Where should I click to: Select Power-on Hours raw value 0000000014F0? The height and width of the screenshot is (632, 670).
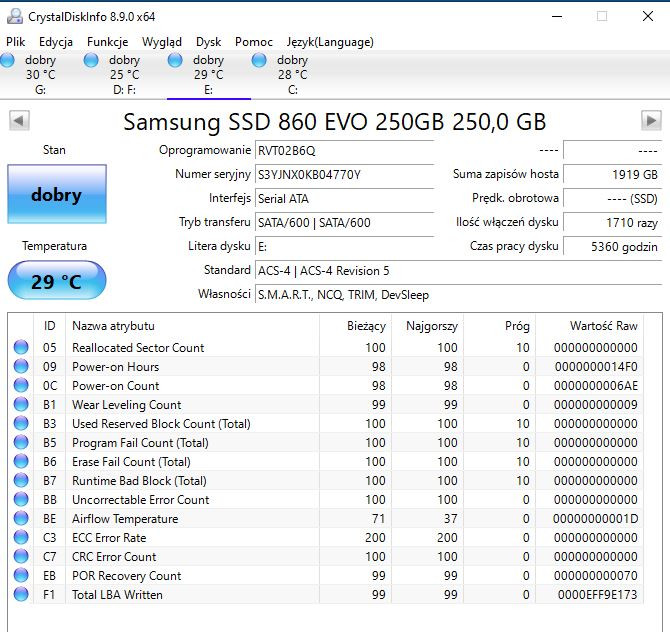coord(596,367)
